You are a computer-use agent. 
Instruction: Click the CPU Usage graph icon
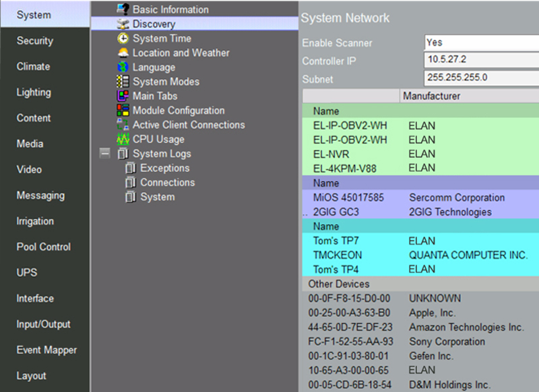[x=123, y=139]
